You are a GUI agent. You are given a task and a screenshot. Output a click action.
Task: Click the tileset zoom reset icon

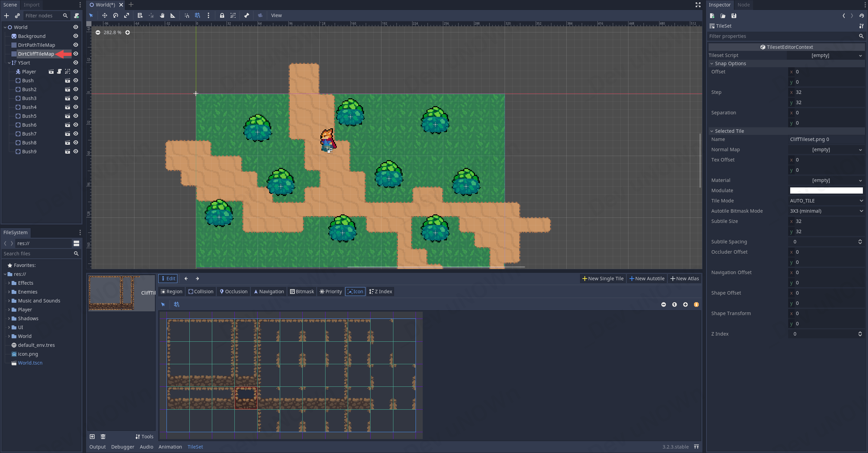[675, 305]
